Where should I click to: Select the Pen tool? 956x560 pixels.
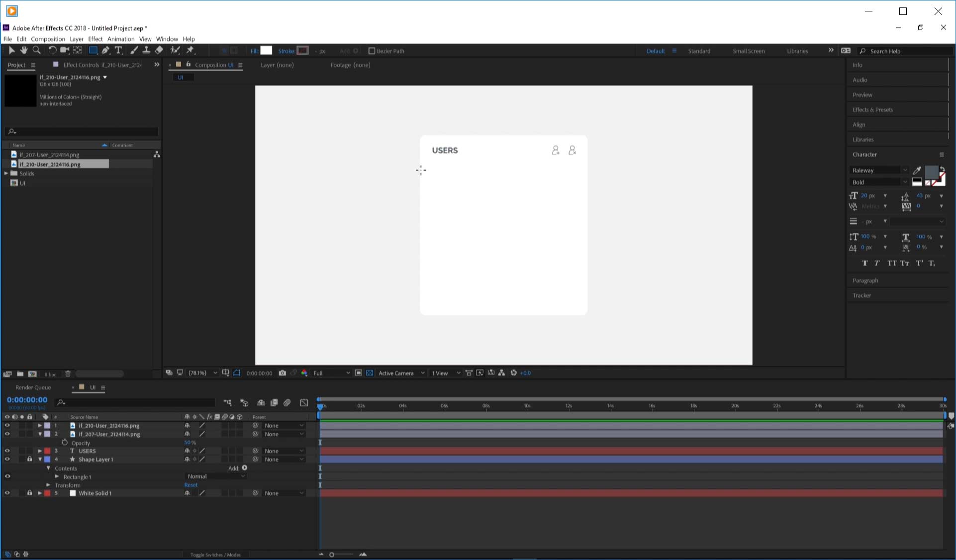(x=105, y=50)
